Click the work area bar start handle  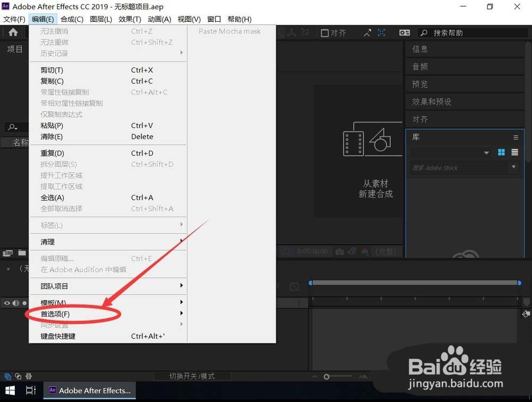pyautogui.click(x=310, y=283)
